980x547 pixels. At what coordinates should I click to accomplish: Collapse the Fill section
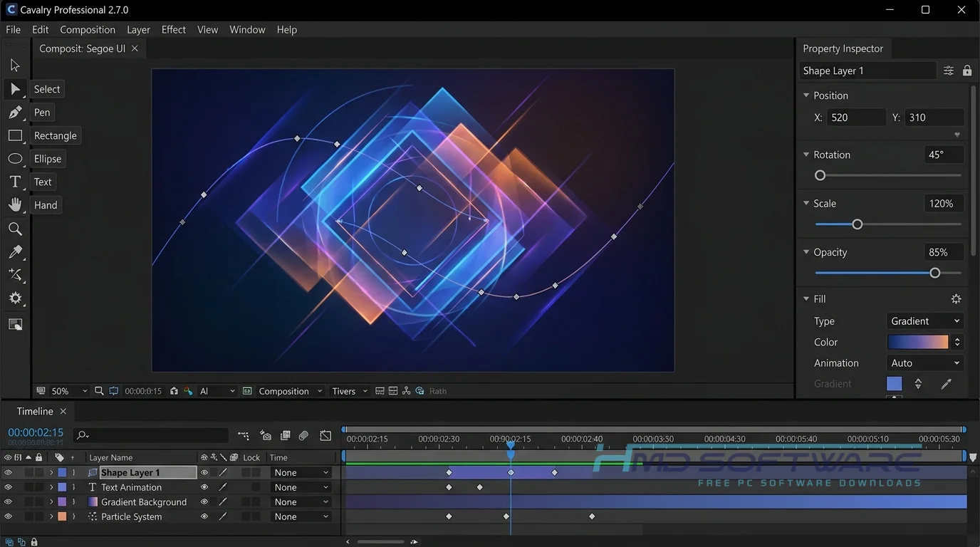(x=806, y=299)
